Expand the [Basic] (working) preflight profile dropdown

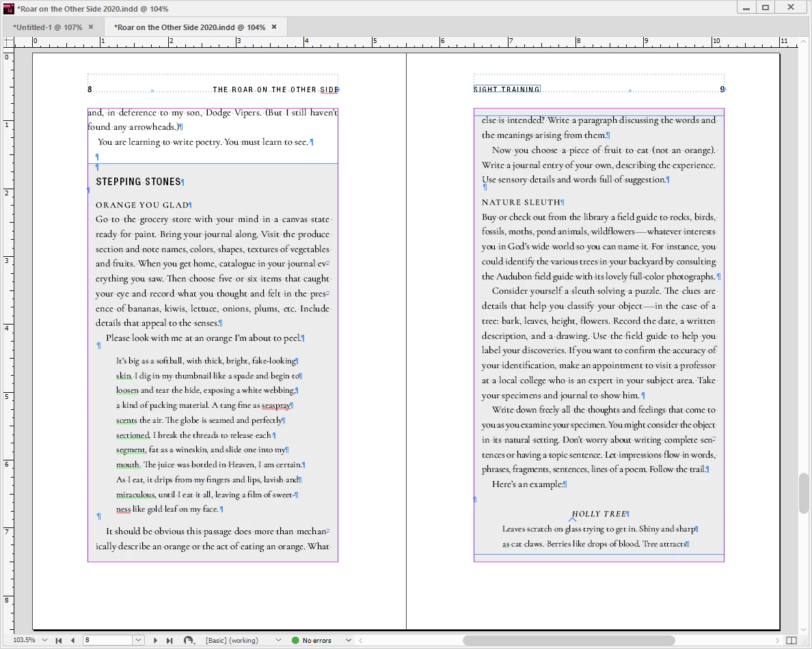(279, 640)
